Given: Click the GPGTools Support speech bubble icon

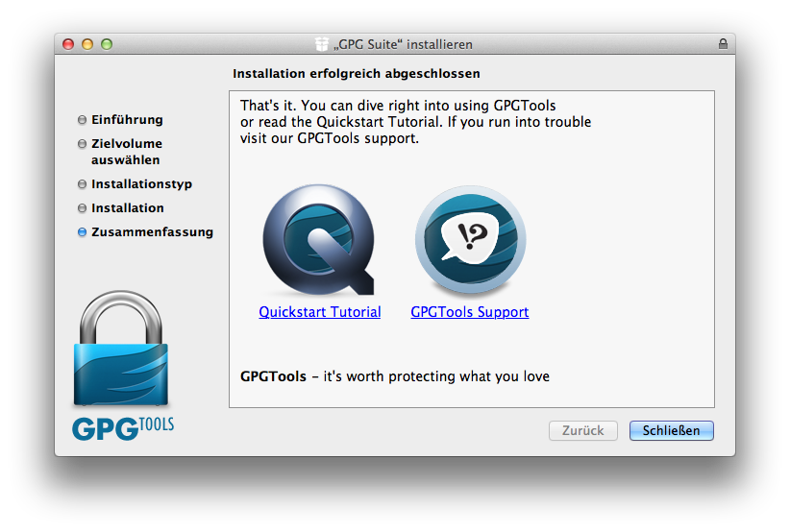Looking at the screenshot, I should 470,239.
